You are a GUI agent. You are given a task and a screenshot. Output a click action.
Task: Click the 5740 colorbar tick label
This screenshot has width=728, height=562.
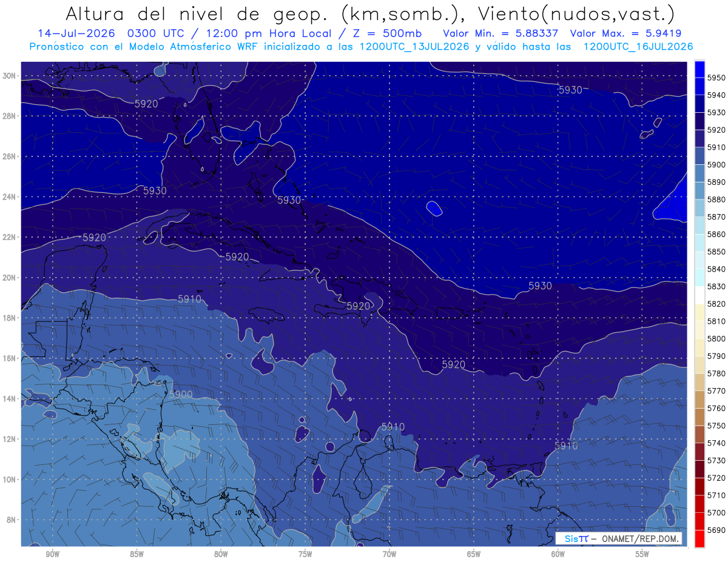point(716,443)
